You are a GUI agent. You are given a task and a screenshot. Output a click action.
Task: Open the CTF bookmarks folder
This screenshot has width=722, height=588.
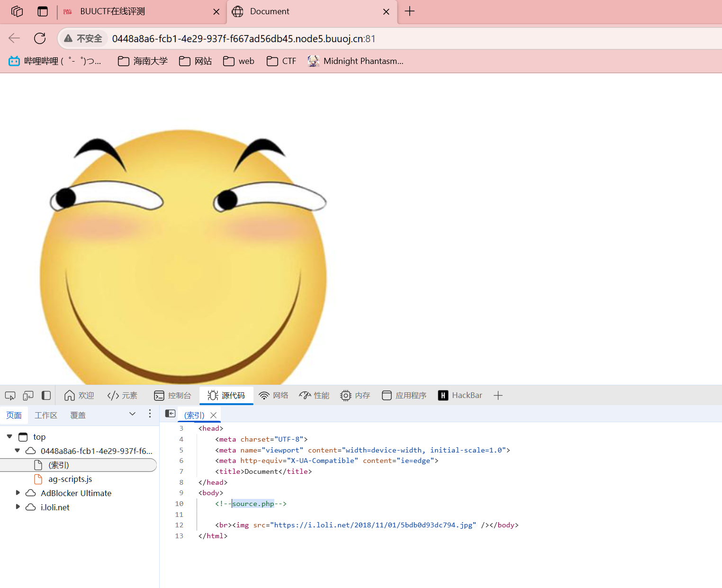pos(281,61)
